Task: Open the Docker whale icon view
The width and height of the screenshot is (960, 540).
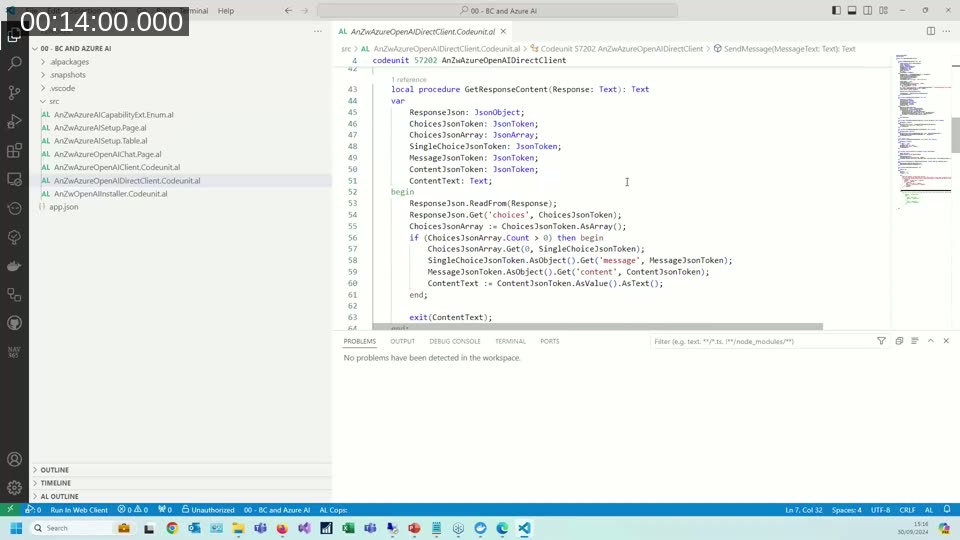Action: pos(14,266)
